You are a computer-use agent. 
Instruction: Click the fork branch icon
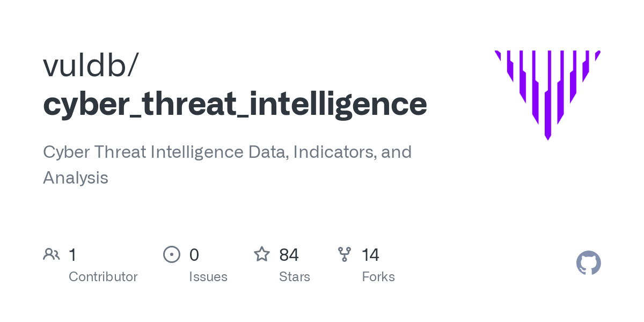click(344, 254)
